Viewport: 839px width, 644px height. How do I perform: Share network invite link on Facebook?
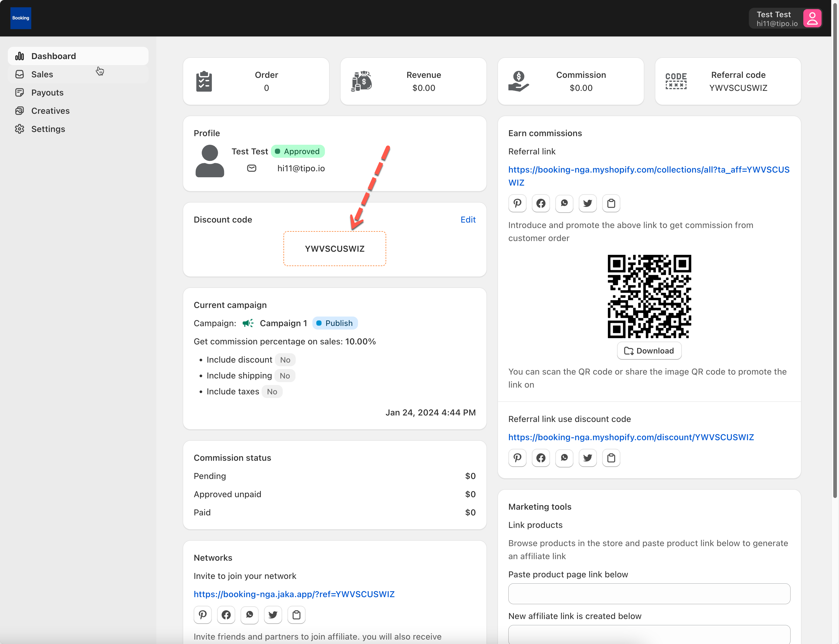226,615
